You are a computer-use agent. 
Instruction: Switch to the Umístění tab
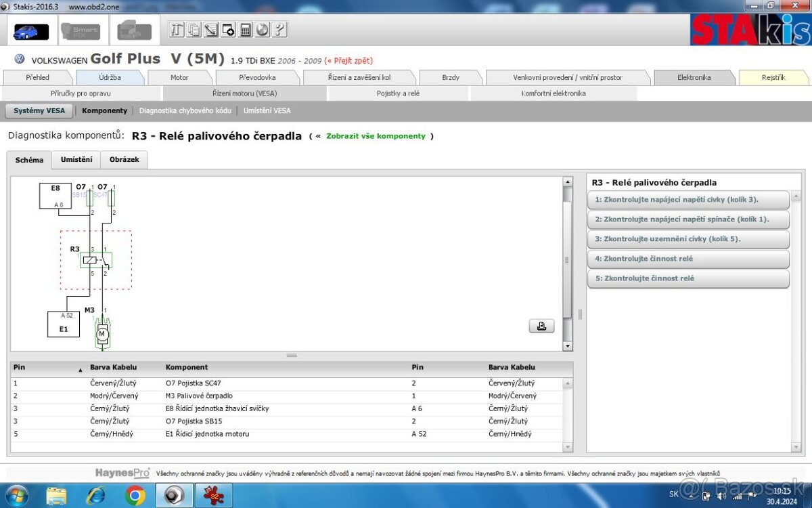[x=76, y=159]
